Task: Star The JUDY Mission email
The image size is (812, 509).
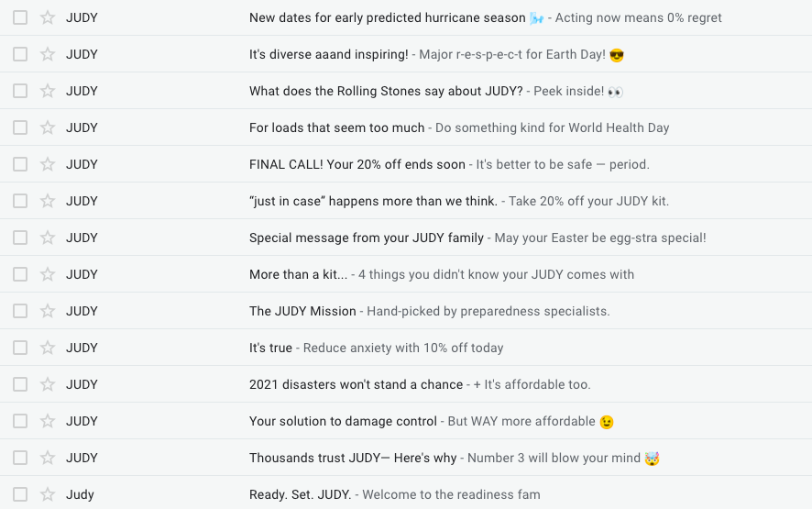Action: click(48, 311)
